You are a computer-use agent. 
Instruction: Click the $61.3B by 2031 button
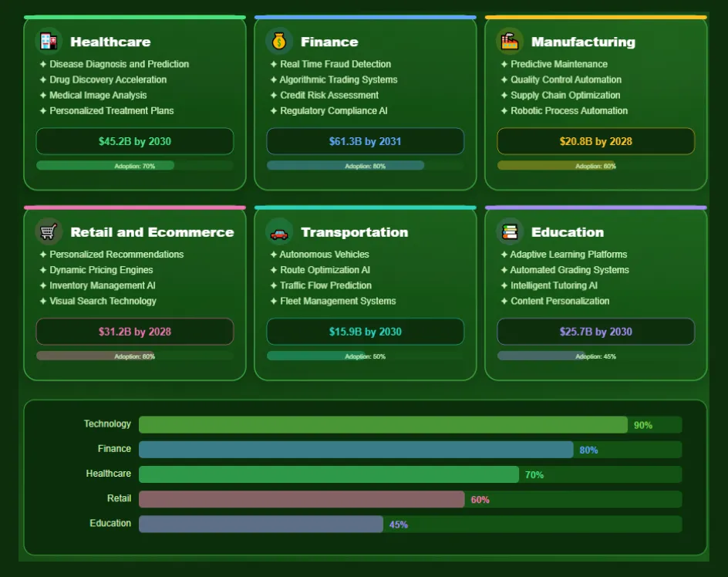point(365,141)
